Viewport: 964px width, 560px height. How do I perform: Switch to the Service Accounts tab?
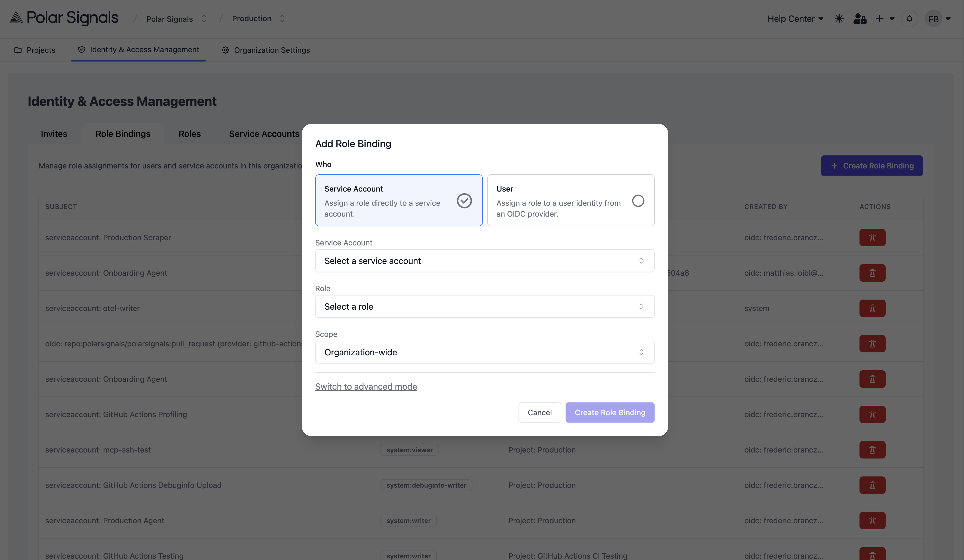point(264,134)
